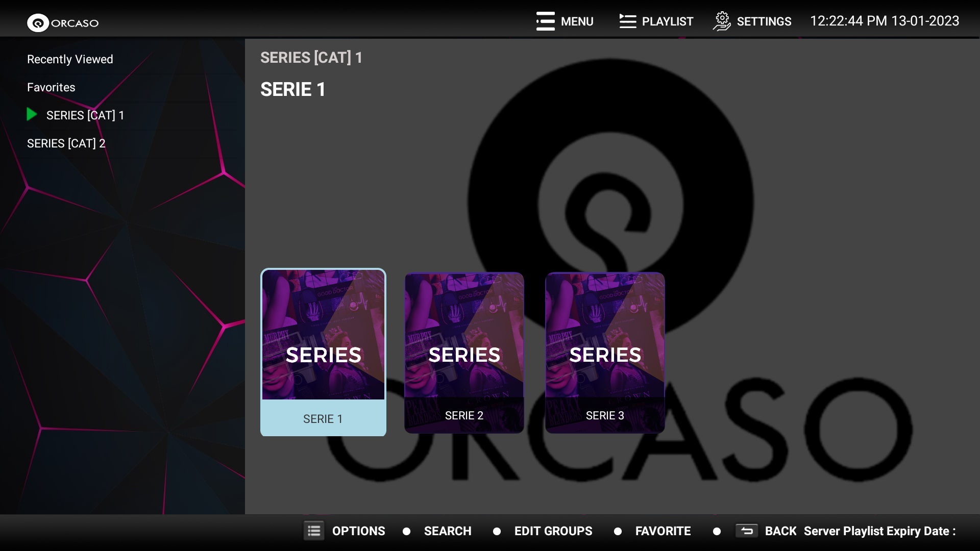
Task: Open the hamburger menu icon
Action: point(545,21)
